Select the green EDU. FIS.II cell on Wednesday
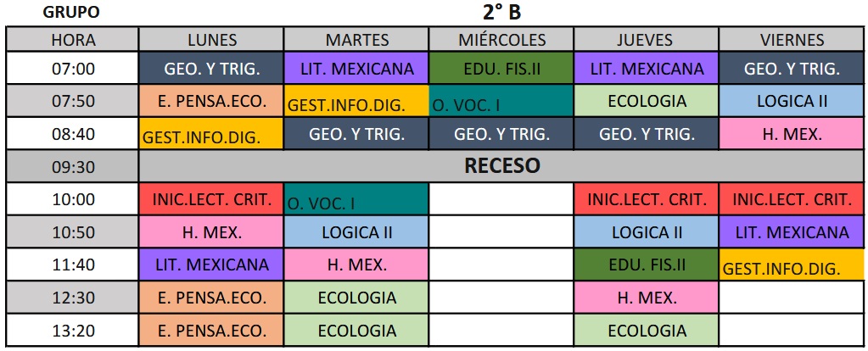Screen dimensions: 868x351 (x=501, y=69)
